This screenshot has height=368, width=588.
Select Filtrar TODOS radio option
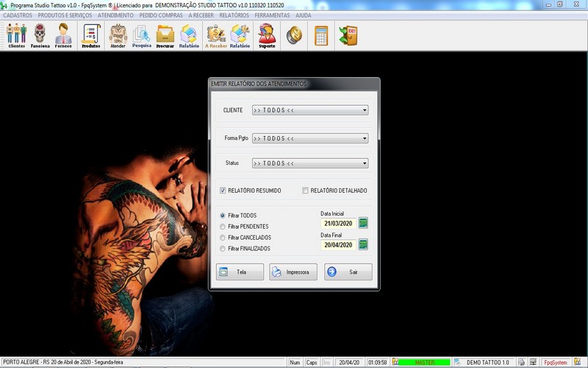pyautogui.click(x=223, y=216)
